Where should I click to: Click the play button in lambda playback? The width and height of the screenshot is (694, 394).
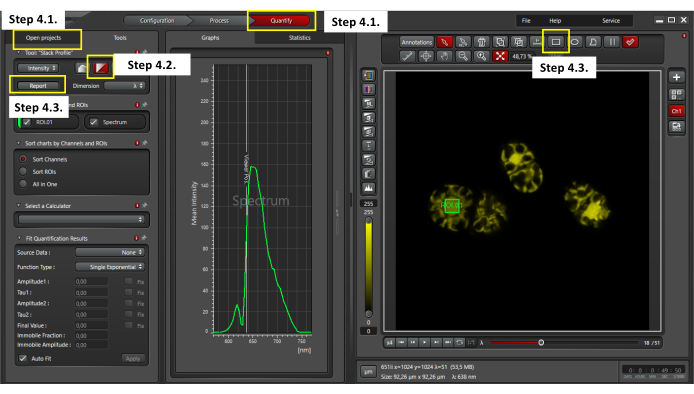[424, 342]
